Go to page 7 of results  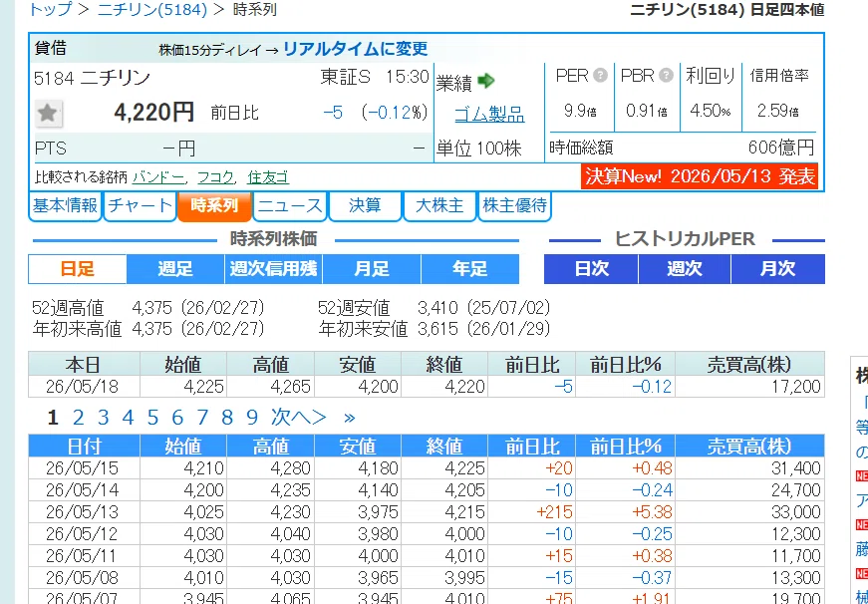(x=202, y=418)
